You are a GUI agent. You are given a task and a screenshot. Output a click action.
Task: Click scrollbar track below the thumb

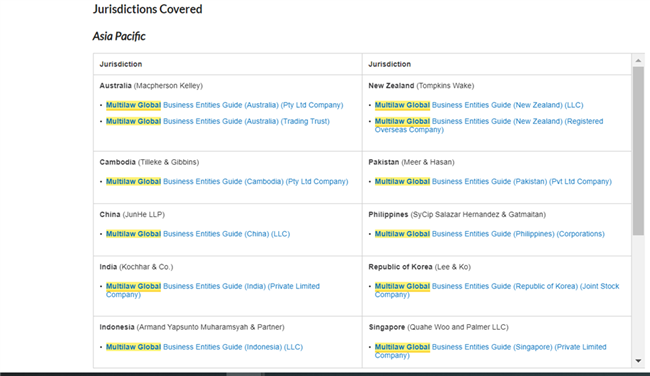click(x=638, y=296)
